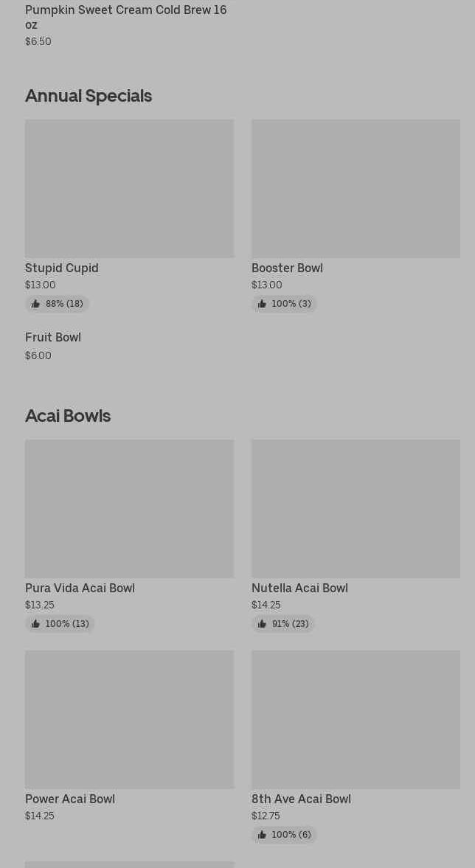Click the 8th Ave Acai Bowl title
The height and width of the screenshot is (868, 475).
click(301, 799)
